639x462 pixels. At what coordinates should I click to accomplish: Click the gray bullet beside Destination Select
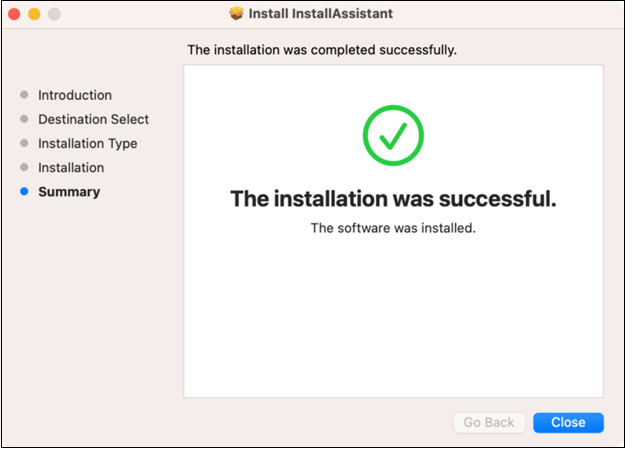point(24,120)
